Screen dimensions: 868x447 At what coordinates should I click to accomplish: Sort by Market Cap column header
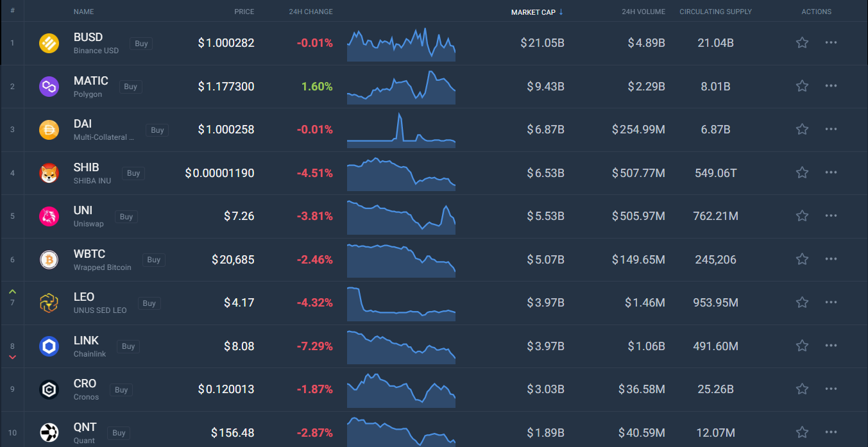pyautogui.click(x=537, y=12)
